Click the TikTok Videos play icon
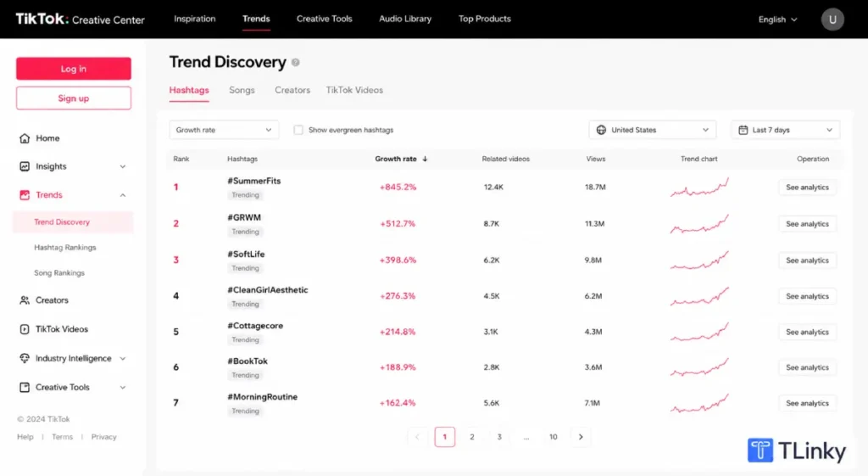Image resolution: width=868 pixels, height=476 pixels. point(25,329)
